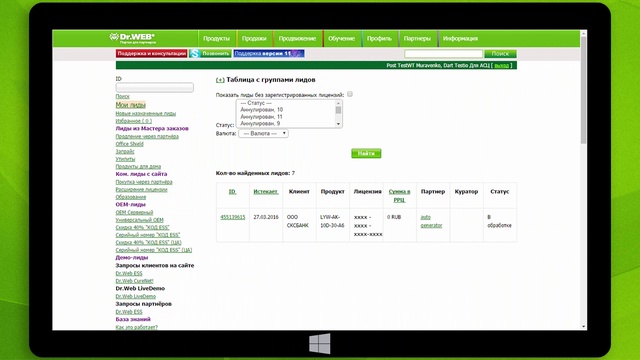Click the Dr.WEB logo
This screenshot has width=640, height=360.
point(132,38)
